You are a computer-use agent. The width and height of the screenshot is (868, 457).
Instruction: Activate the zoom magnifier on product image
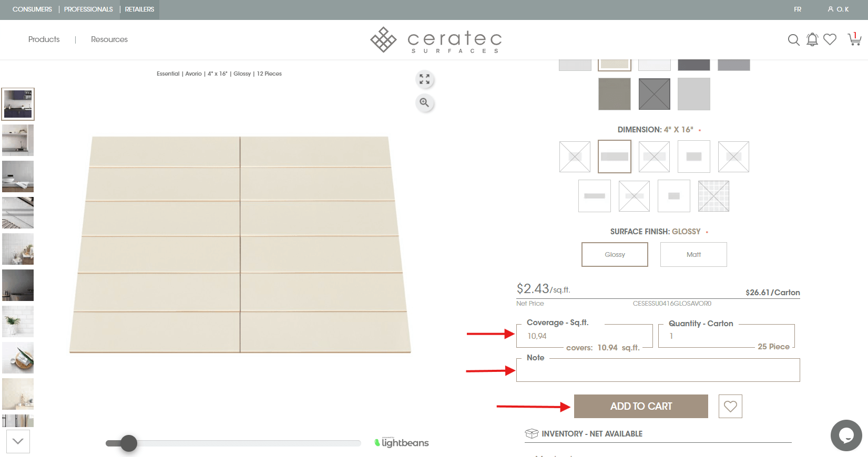coord(424,102)
